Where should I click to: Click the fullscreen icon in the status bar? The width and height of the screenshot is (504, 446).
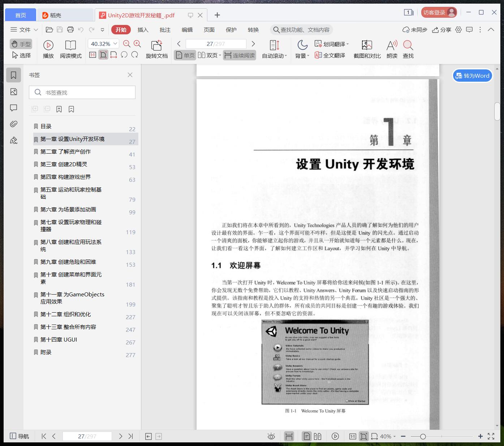click(x=491, y=436)
